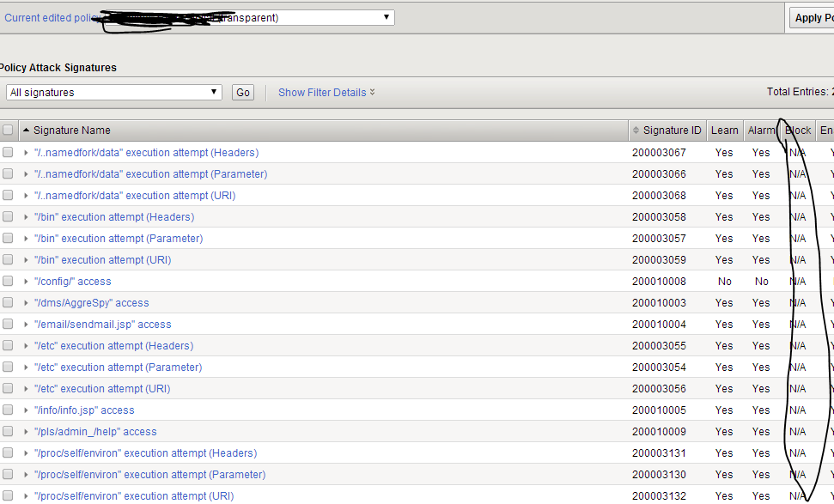Sort by the Learn column

[x=724, y=131]
